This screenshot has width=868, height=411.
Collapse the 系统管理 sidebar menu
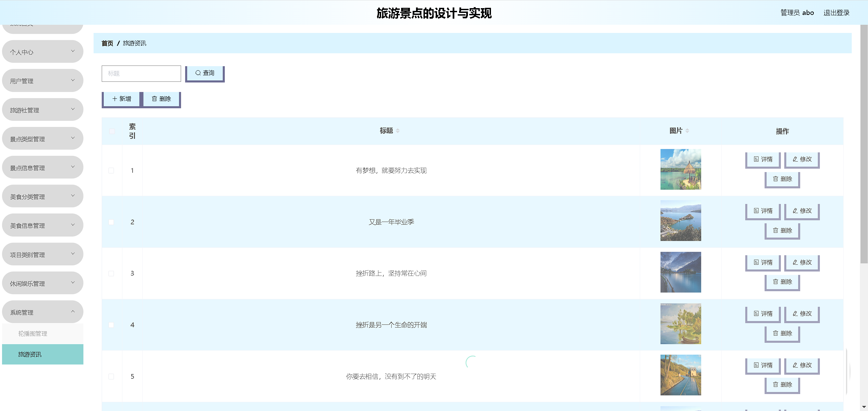tap(42, 312)
